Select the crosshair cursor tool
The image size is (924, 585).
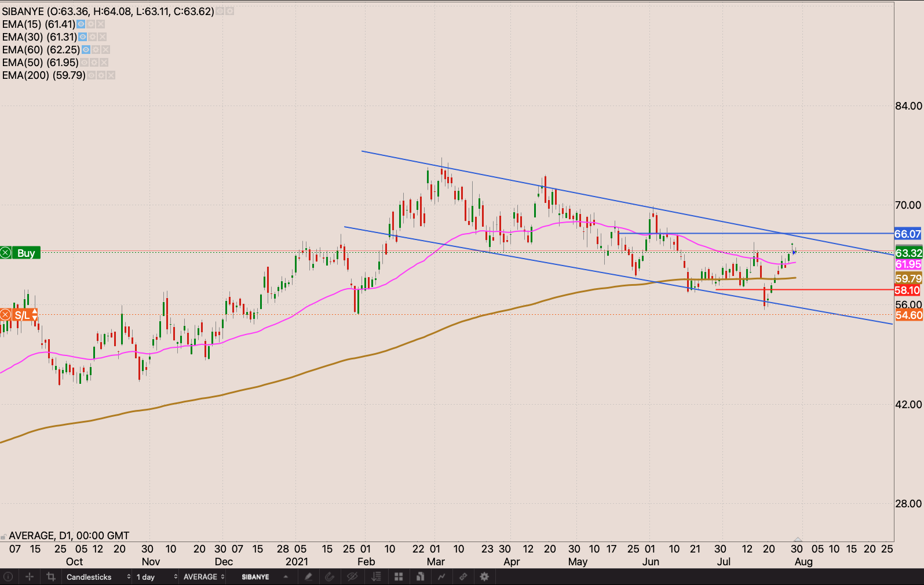(30, 577)
